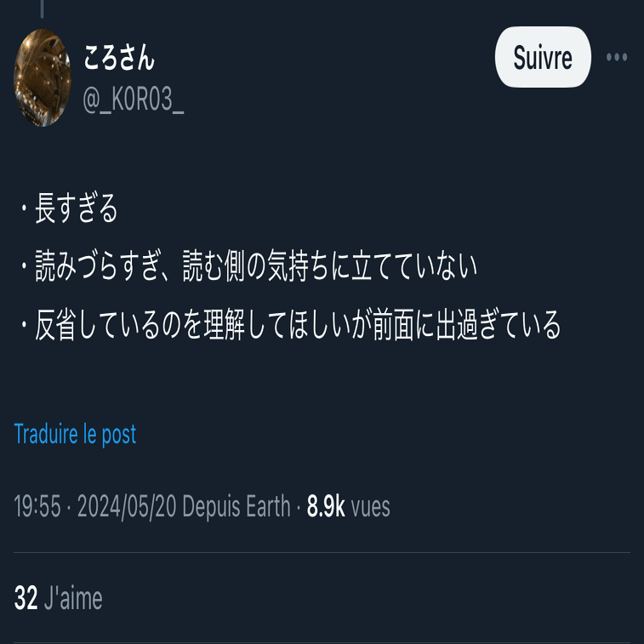This screenshot has height=644, width=644.
Task: Open the vues label after the count
Action: 370,507
